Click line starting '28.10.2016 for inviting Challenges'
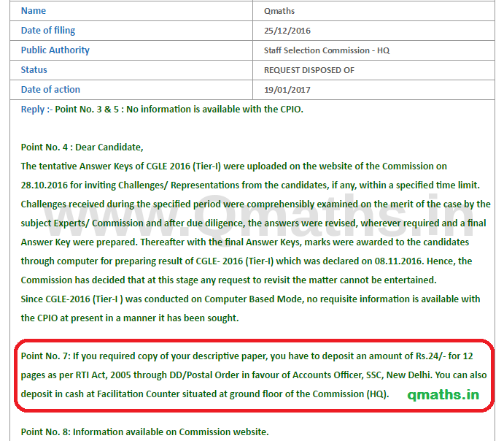This screenshot has width=504, height=441. 250,185
